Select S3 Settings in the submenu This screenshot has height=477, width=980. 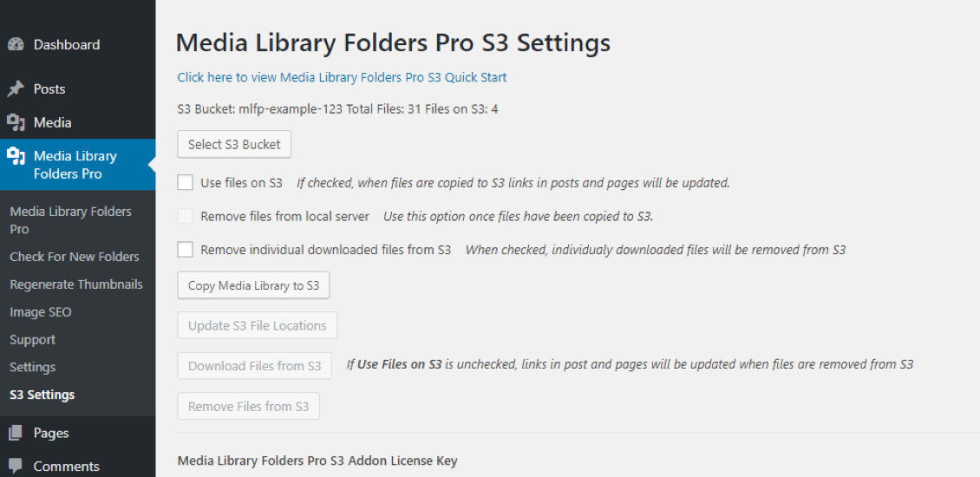pos(42,395)
